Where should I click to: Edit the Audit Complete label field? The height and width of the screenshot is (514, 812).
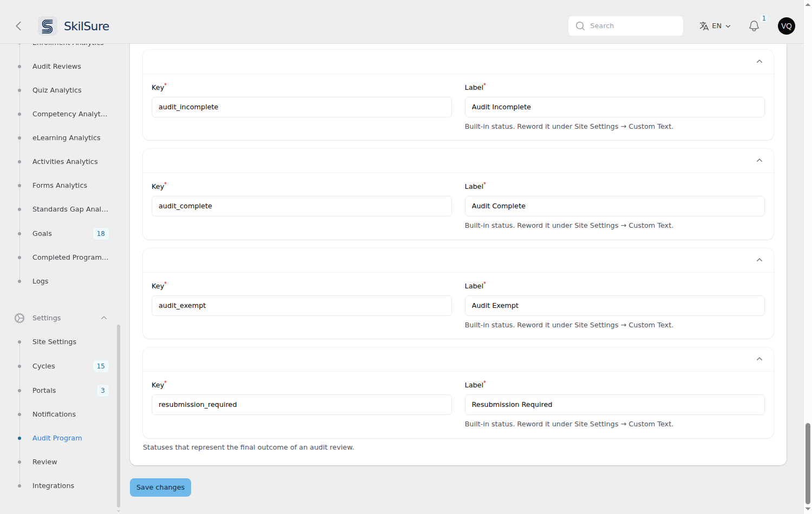614,206
